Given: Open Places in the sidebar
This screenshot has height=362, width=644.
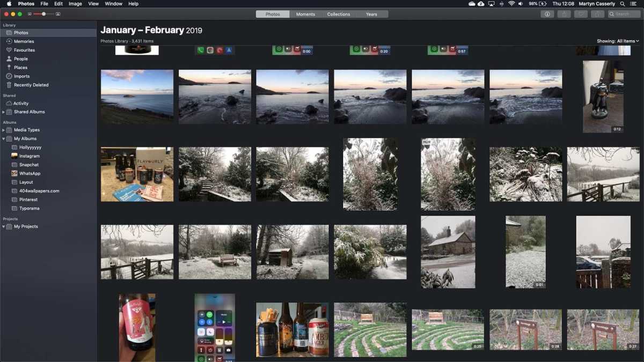Looking at the screenshot, I should pos(48,68).
